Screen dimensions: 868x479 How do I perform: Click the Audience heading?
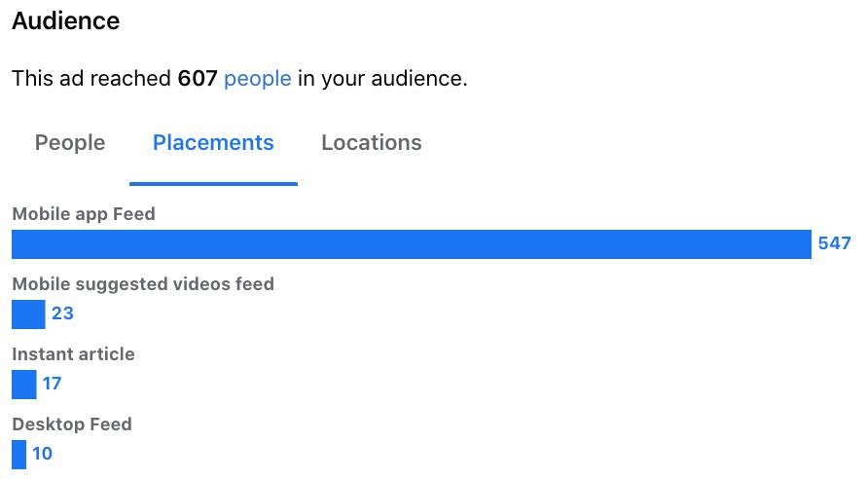tap(66, 21)
